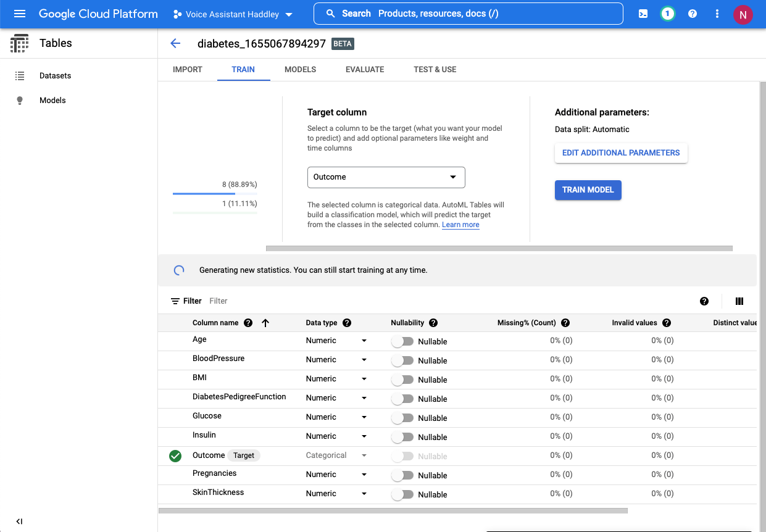Open the main navigation hamburger menu

[20, 14]
